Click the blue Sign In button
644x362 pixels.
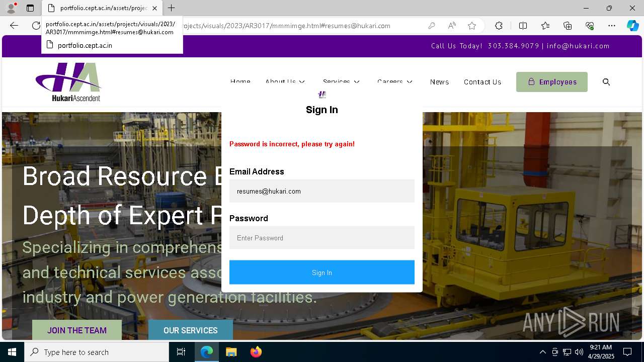click(x=322, y=273)
